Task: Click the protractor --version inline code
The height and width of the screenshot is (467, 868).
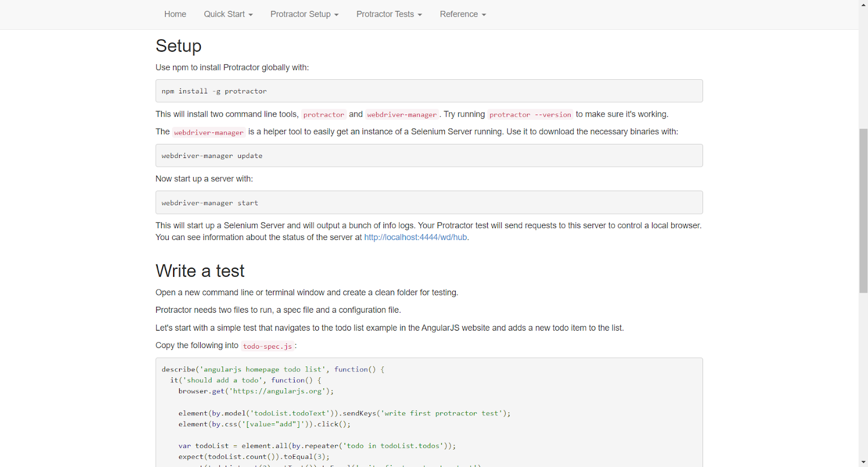Action: tap(530, 115)
